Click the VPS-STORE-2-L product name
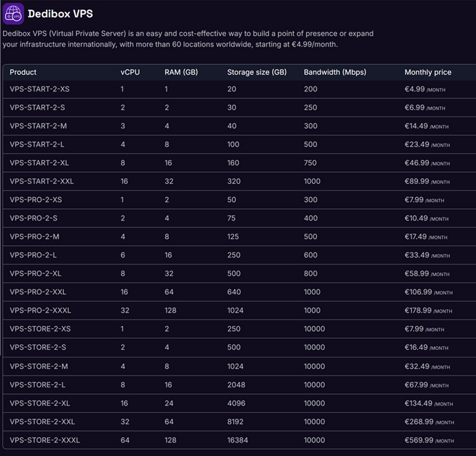The width and height of the screenshot is (476, 456). 37,385
